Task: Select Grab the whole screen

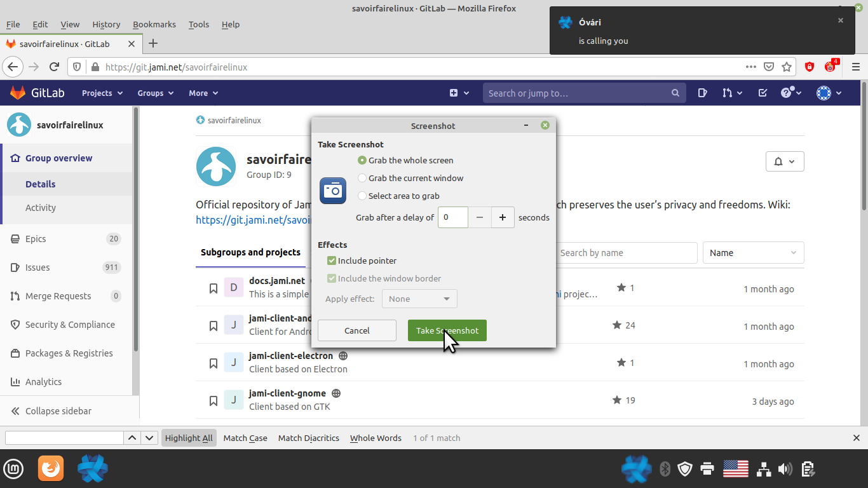Action: point(406,160)
